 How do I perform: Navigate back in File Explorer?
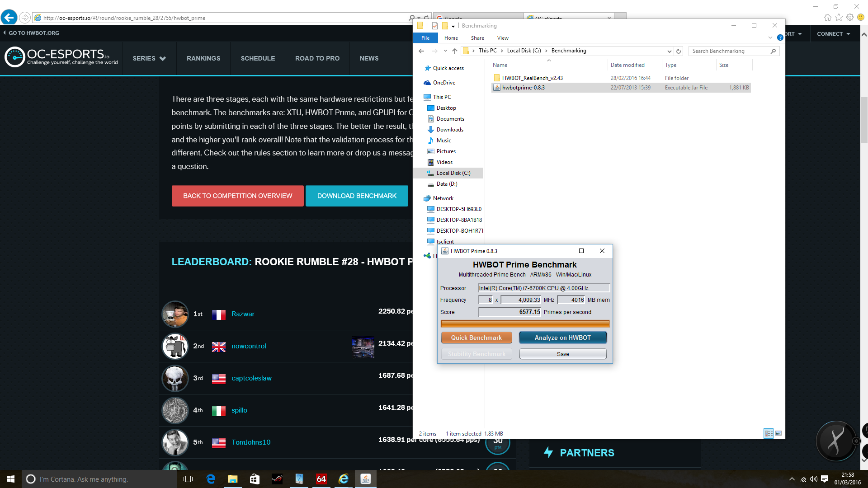point(421,51)
